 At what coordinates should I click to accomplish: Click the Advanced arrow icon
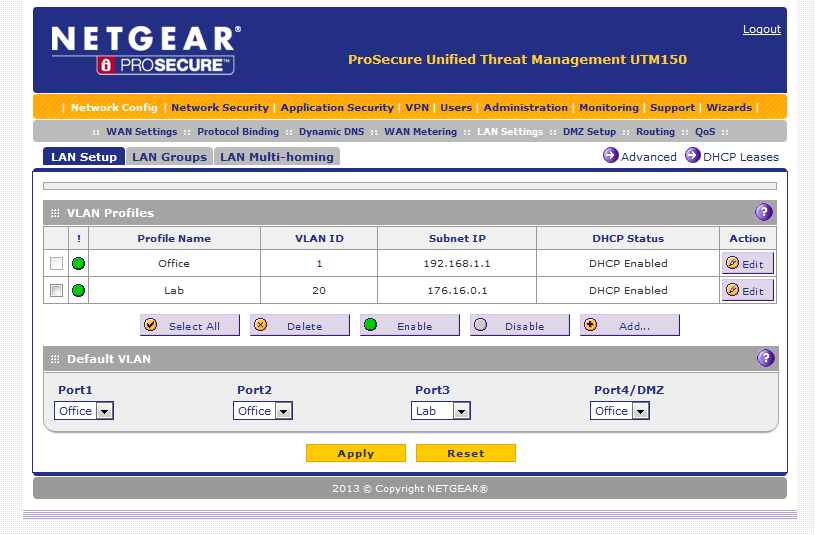pyautogui.click(x=610, y=155)
